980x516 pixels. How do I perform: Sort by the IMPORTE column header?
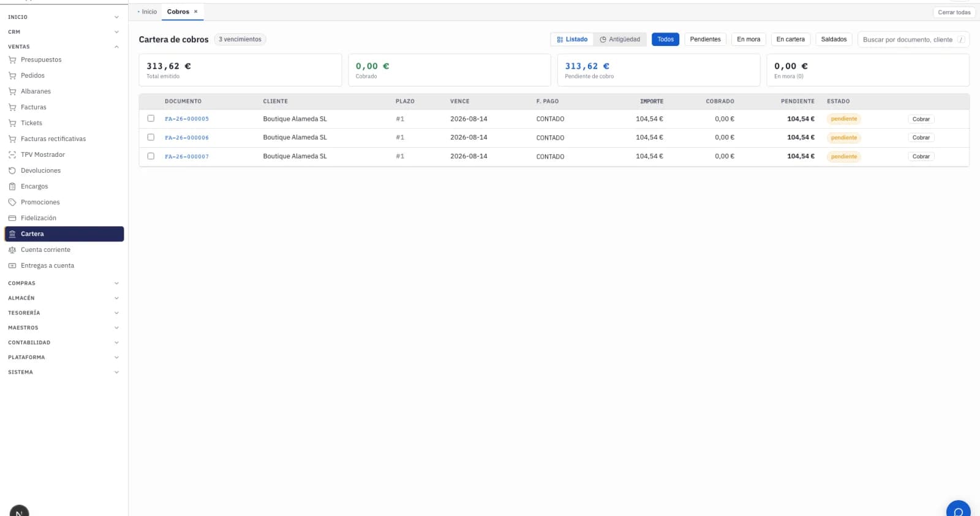pyautogui.click(x=652, y=101)
